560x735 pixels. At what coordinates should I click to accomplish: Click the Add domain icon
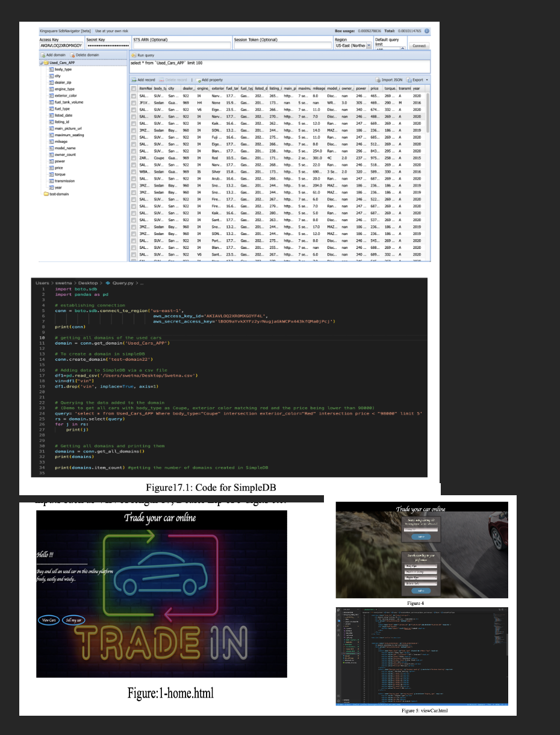[x=42, y=55]
